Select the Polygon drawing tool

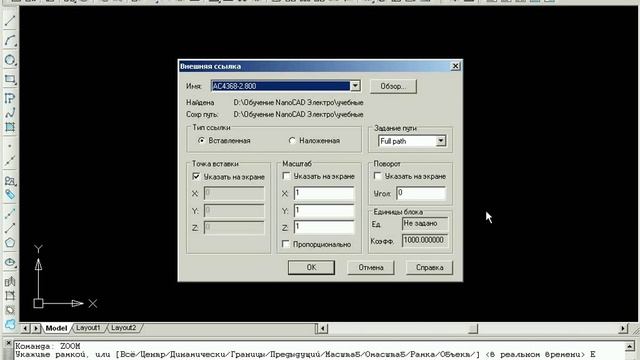[10, 243]
